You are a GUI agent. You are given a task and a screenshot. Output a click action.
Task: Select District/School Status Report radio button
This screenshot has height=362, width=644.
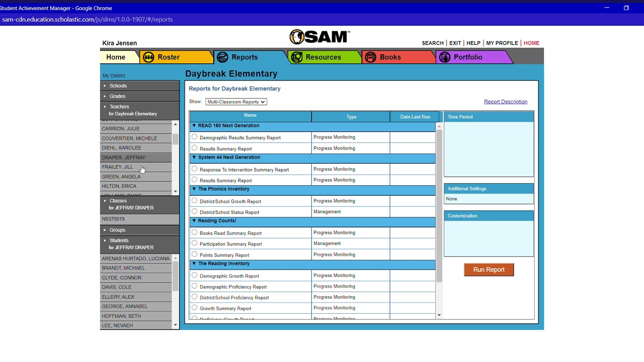click(195, 212)
